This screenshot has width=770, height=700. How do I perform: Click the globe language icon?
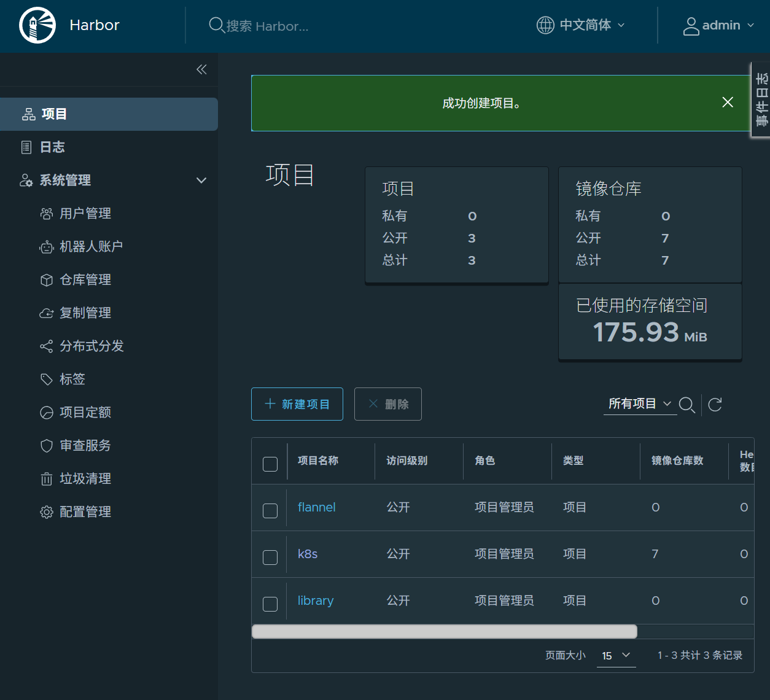click(545, 25)
